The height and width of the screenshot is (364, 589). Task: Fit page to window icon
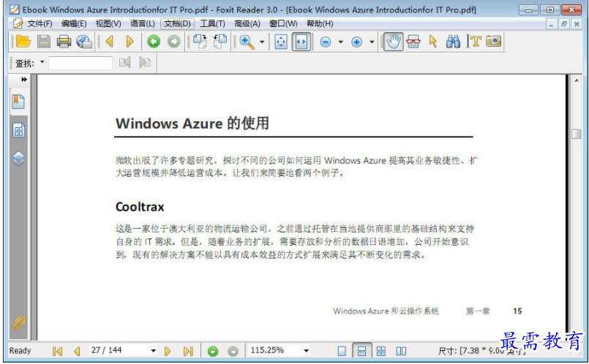pyautogui.click(x=281, y=42)
